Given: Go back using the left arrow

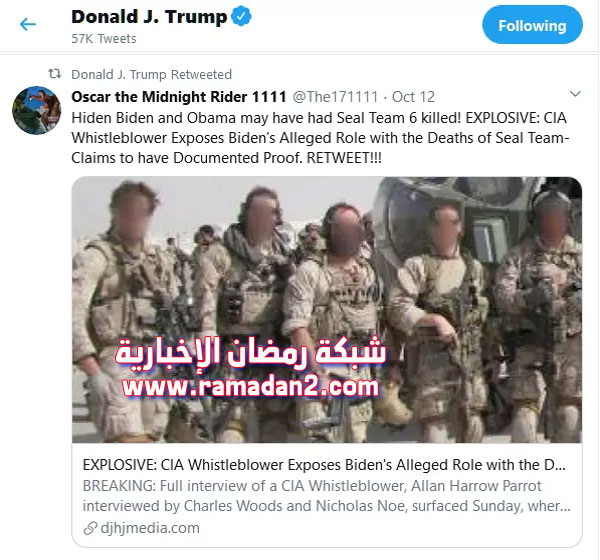Looking at the screenshot, I should 28,24.
